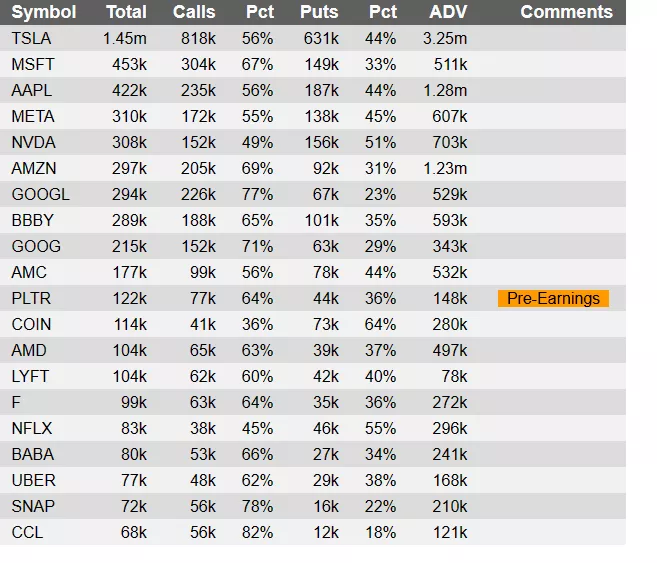The width and height of the screenshot is (657, 563).
Task: Select the MSFT symbol
Action: click(x=33, y=64)
